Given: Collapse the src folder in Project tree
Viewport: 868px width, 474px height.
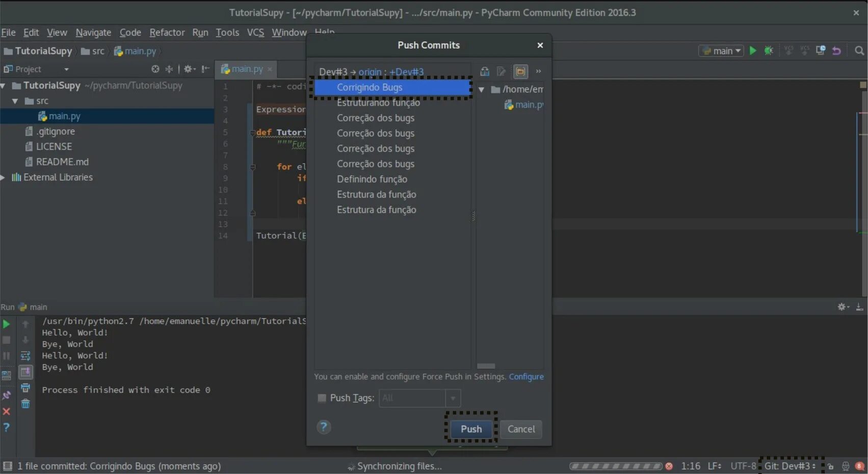Looking at the screenshot, I should pyautogui.click(x=15, y=101).
